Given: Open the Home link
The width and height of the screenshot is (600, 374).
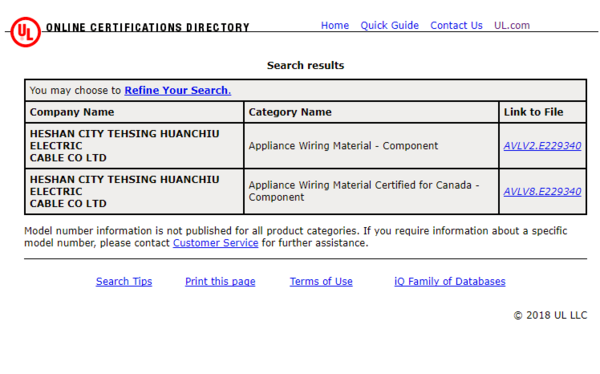Looking at the screenshot, I should [335, 26].
